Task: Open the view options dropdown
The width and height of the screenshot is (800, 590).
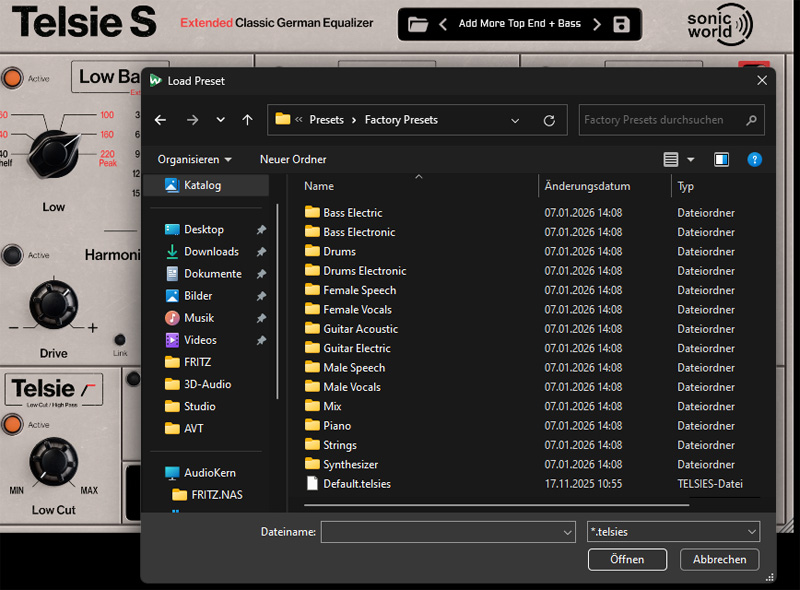Action: pyautogui.click(x=691, y=159)
